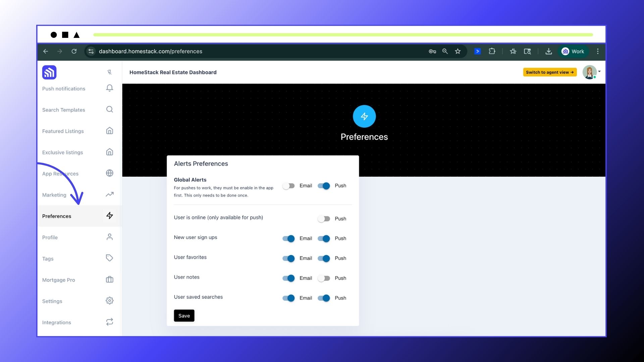Click the Integrations sync arrows icon
Image resolution: width=644 pixels, height=362 pixels.
click(x=109, y=322)
